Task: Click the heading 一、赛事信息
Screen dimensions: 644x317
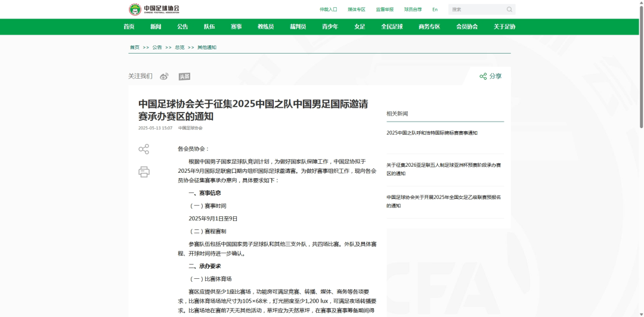Action: click(x=205, y=193)
